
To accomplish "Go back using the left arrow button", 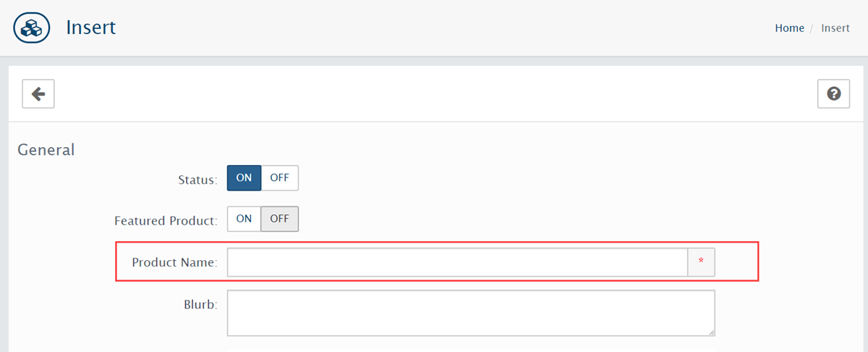I will (x=38, y=94).
